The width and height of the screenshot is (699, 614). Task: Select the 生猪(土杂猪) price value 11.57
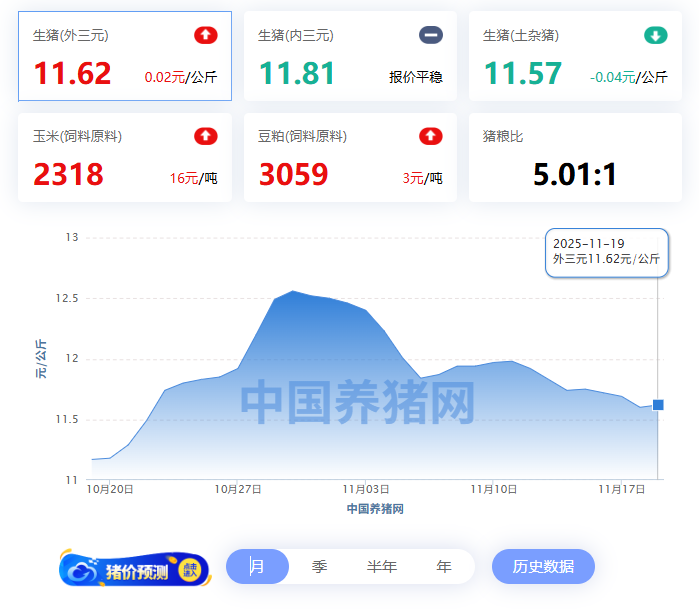pos(523,74)
